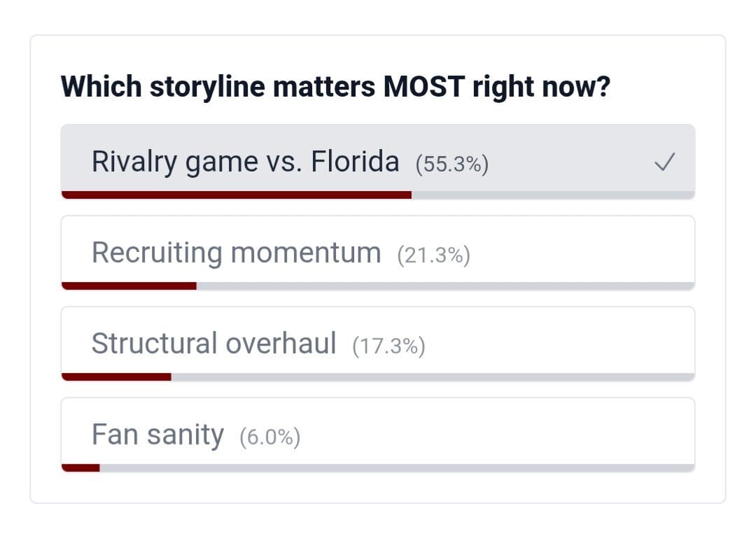The height and width of the screenshot is (537, 756).
Task: Click the red filled bar under Rivalry game
Action: click(x=237, y=195)
